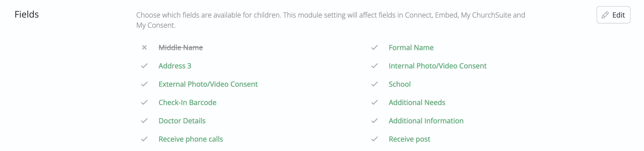Click the checkmark beside Receive post
Image resolution: width=644 pixels, height=151 pixels.
(x=375, y=139)
